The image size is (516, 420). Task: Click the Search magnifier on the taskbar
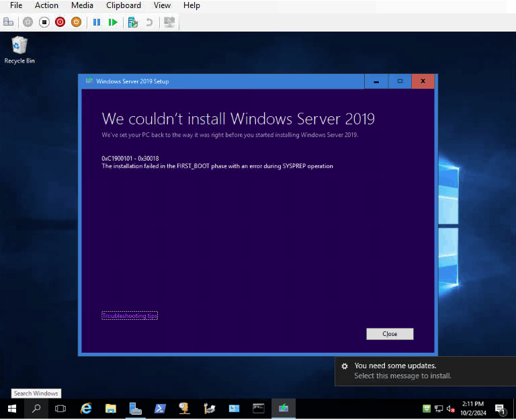click(x=36, y=409)
